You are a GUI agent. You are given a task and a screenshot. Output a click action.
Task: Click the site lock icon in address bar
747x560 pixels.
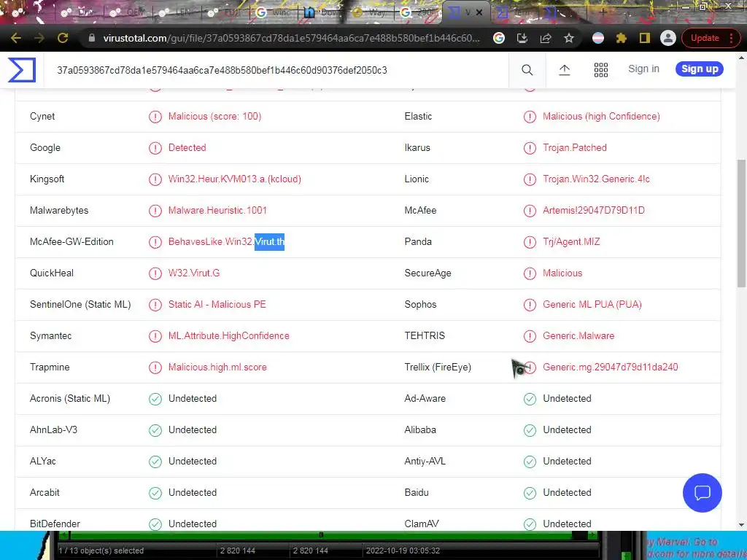click(91, 38)
